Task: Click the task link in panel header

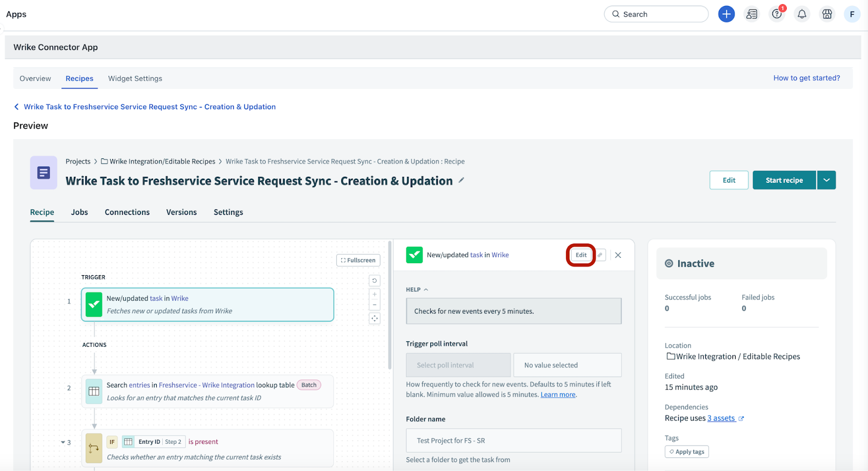Action: pyautogui.click(x=476, y=255)
